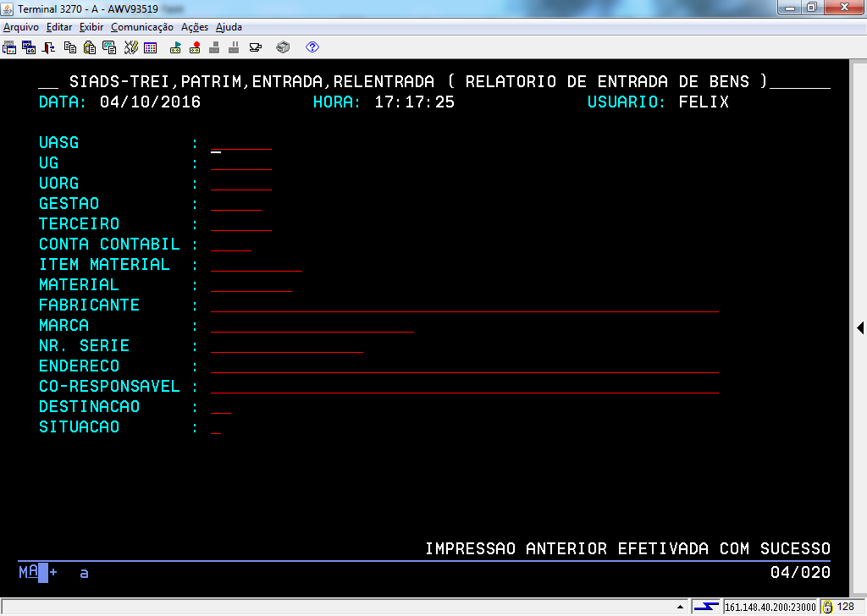The width and height of the screenshot is (867, 616).
Task: Click the CO-RESPONSAVEL label
Action: [109, 387]
